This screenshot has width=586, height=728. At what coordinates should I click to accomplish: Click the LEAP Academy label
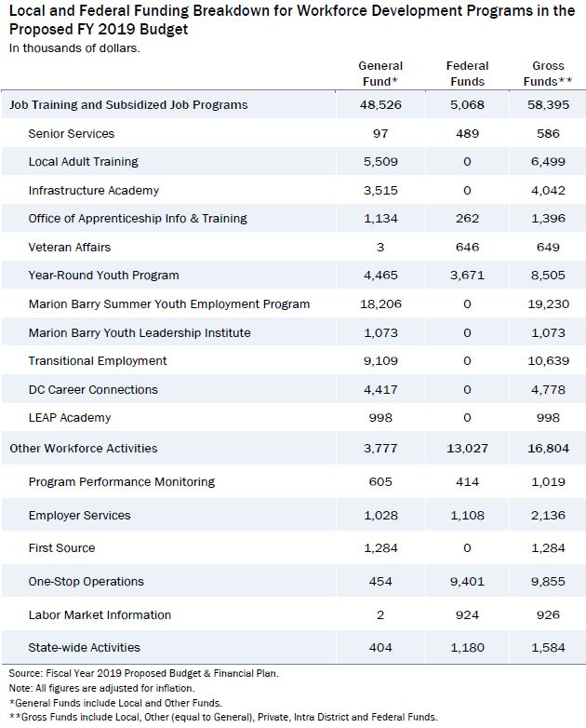point(70,417)
